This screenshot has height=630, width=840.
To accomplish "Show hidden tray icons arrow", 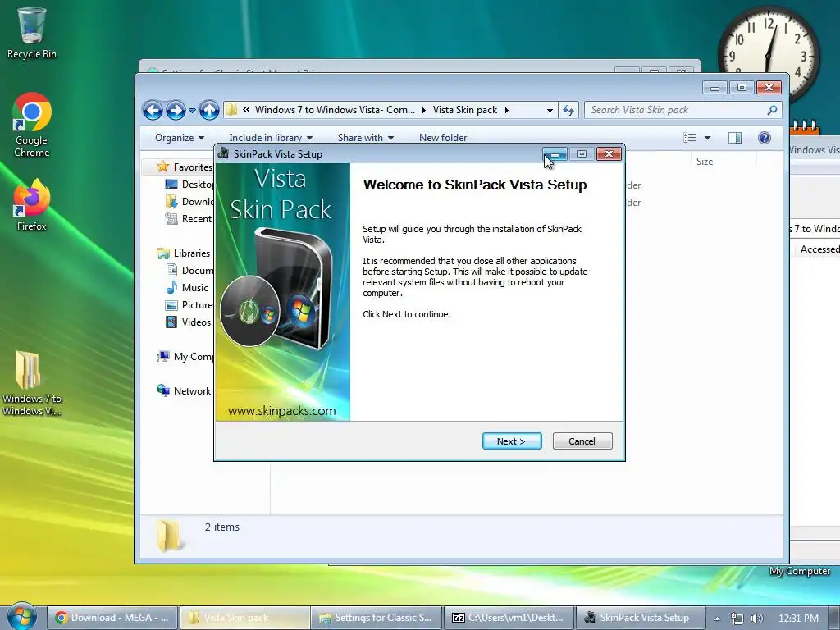I will coord(717,619).
